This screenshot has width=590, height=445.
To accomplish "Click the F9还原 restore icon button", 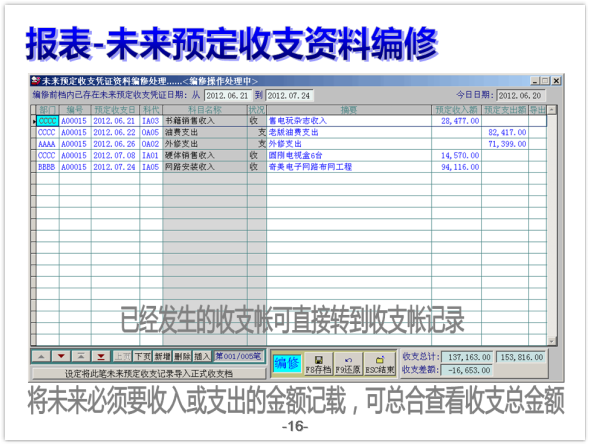I will 348,364.
